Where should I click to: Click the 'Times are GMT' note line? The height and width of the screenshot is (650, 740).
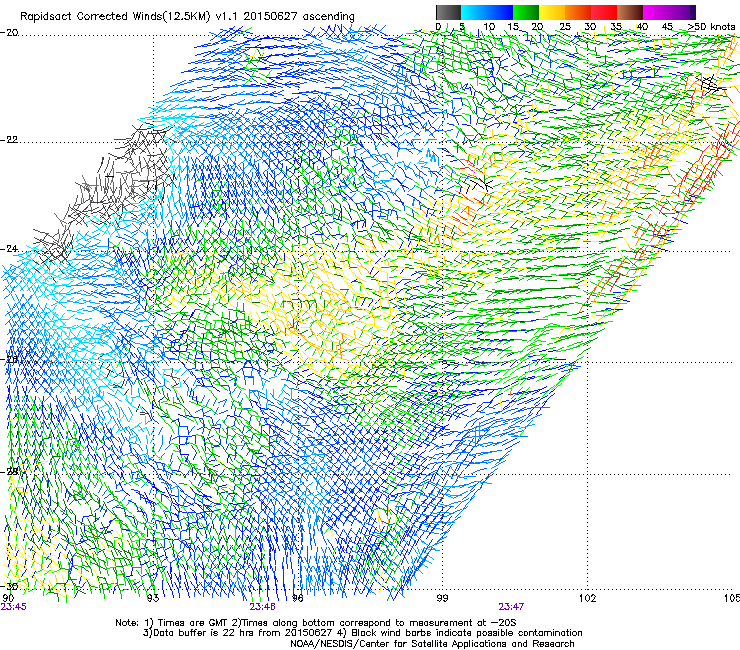pos(316,623)
